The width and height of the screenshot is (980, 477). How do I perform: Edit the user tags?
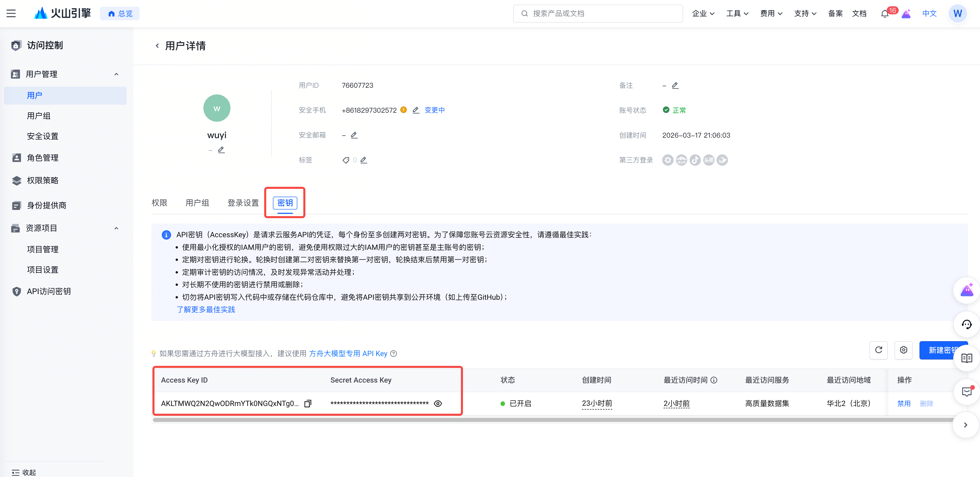click(364, 160)
